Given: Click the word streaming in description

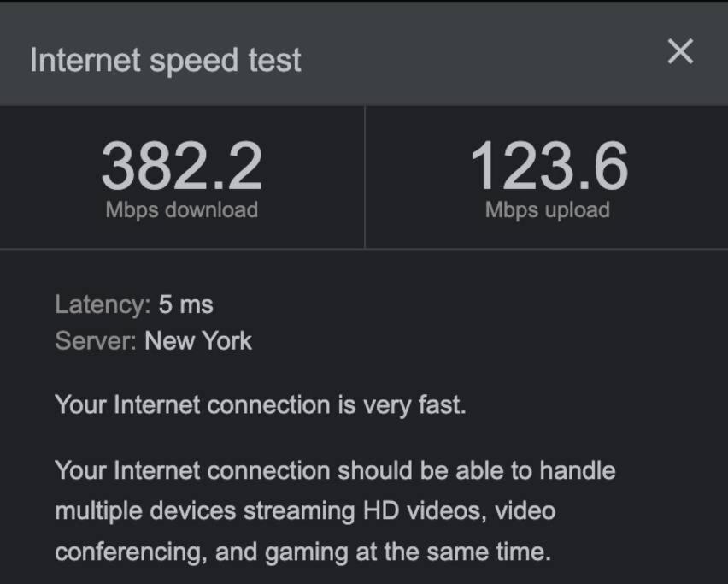Looking at the screenshot, I should pyautogui.click(x=299, y=511).
